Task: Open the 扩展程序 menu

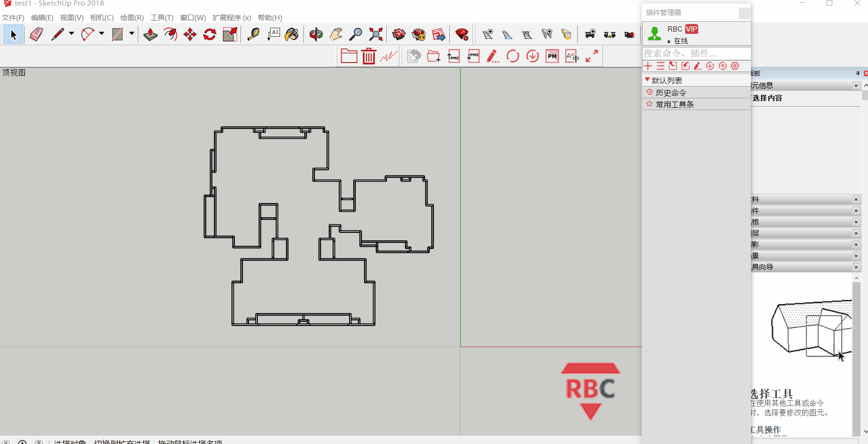Action: 231,18
